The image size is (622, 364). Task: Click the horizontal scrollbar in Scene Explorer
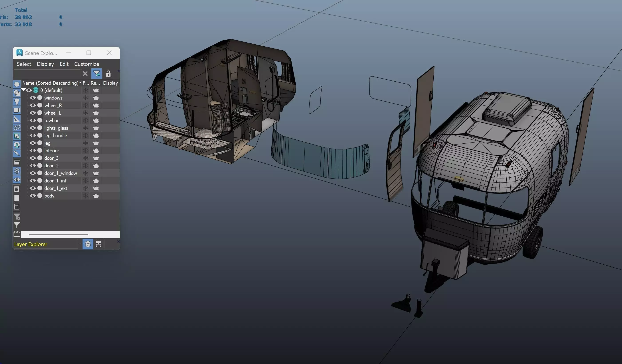tap(58, 235)
